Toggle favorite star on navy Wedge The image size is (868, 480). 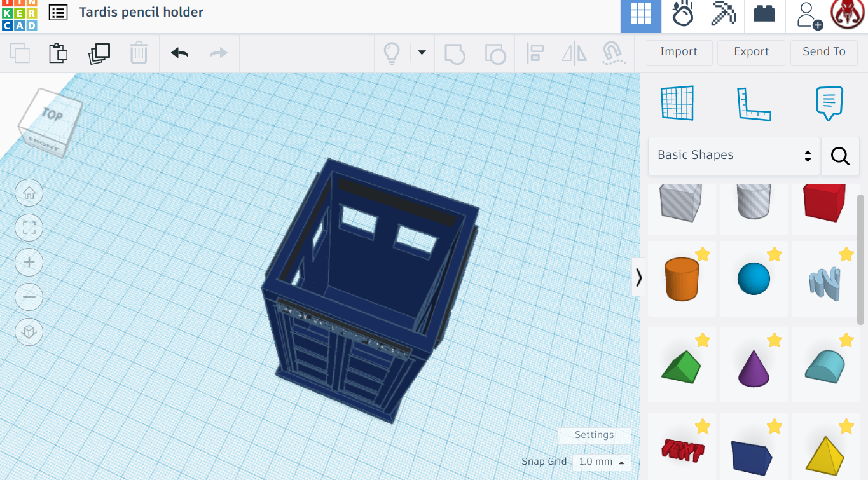coord(775,426)
